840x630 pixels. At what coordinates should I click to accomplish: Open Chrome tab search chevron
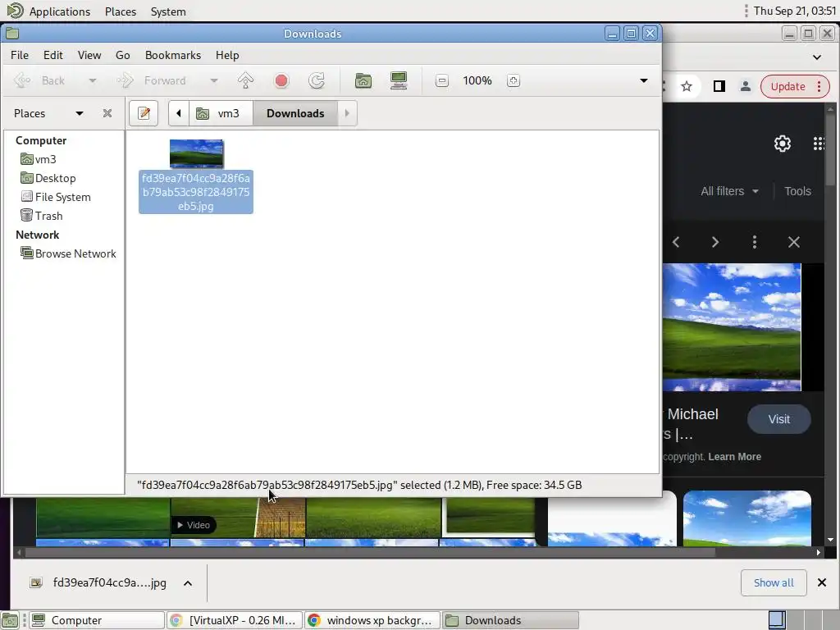(817, 57)
